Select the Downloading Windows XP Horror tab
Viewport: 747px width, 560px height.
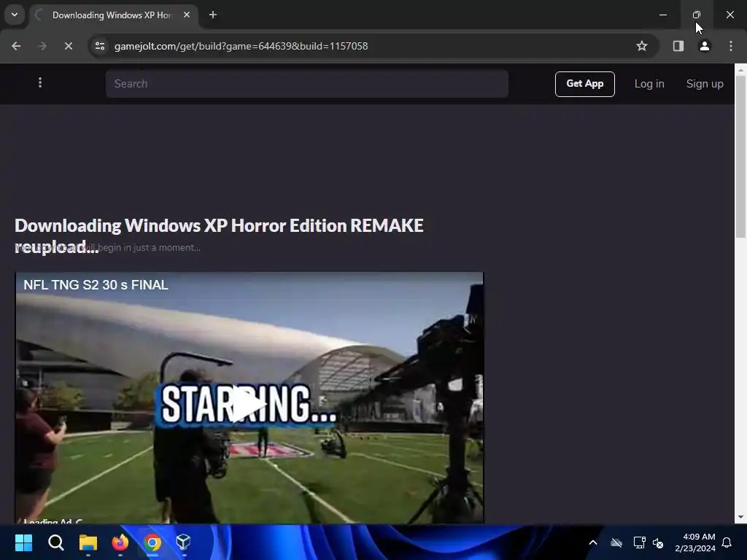(x=112, y=15)
